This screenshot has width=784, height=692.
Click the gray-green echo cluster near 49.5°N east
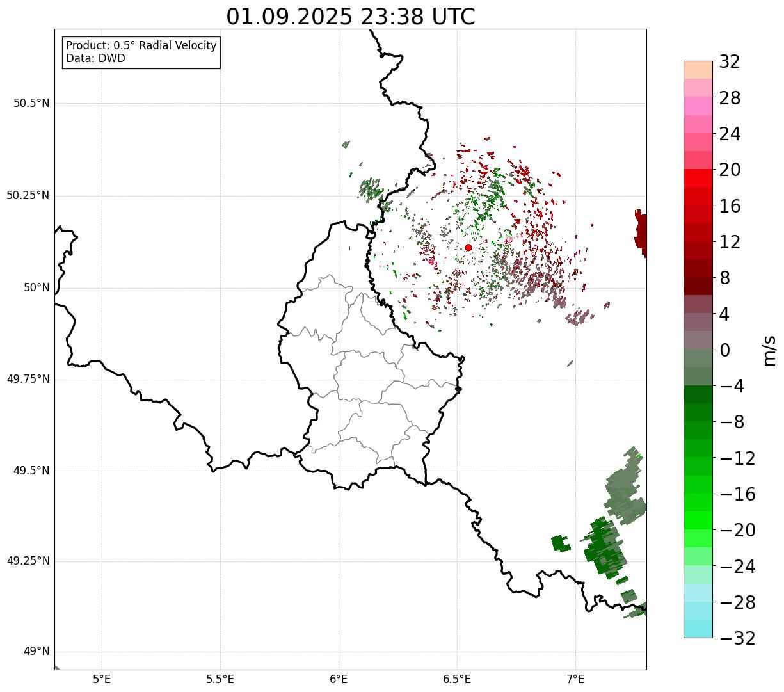(625, 487)
